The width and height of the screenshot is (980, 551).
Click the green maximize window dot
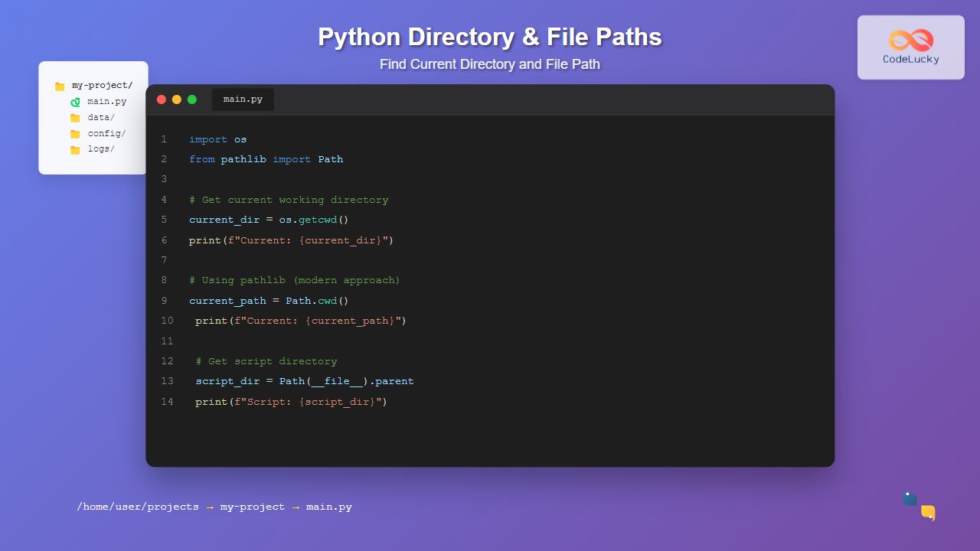tap(192, 99)
